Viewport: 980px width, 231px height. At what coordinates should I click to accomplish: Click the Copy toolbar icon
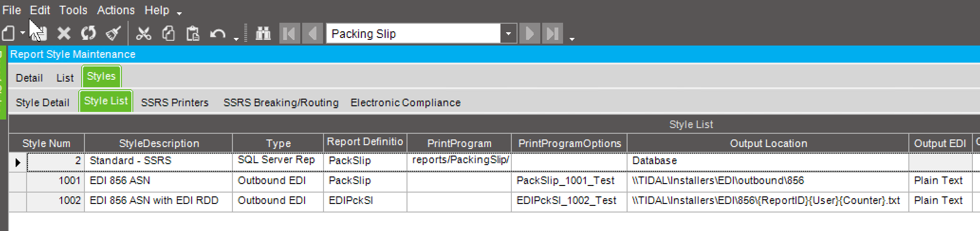pyautogui.click(x=168, y=34)
